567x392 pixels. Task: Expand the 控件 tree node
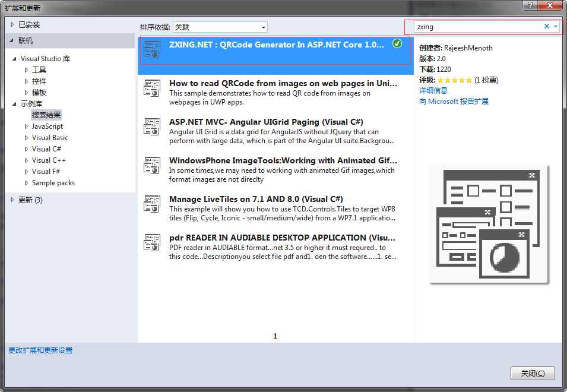[x=26, y=81]
